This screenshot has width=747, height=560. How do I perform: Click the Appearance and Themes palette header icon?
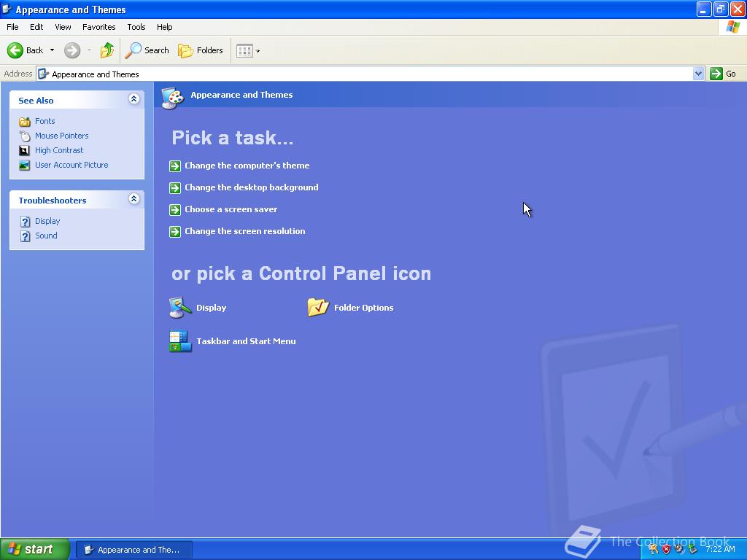pos(172,97)
